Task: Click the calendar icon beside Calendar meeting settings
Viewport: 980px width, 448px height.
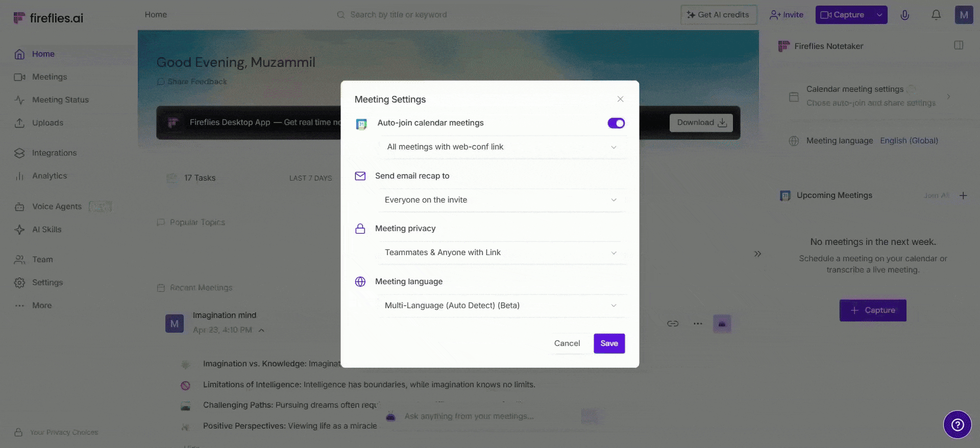Action: [x=794, y=96]
